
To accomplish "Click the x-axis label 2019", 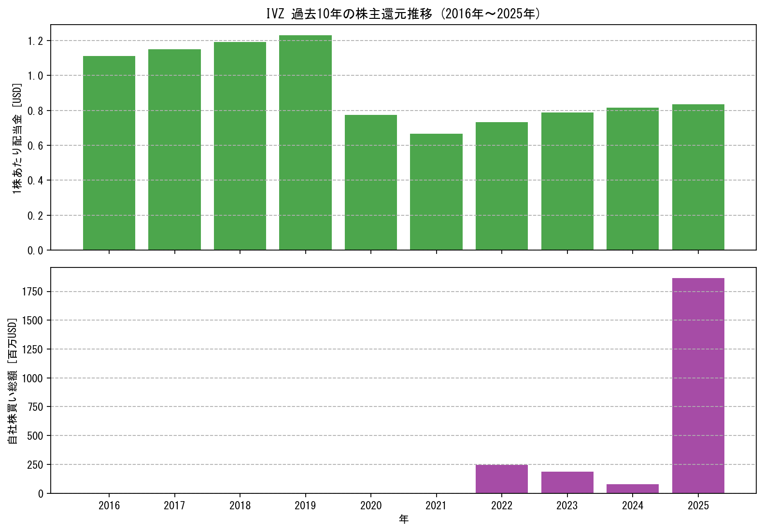I will (x=305, y=505).
